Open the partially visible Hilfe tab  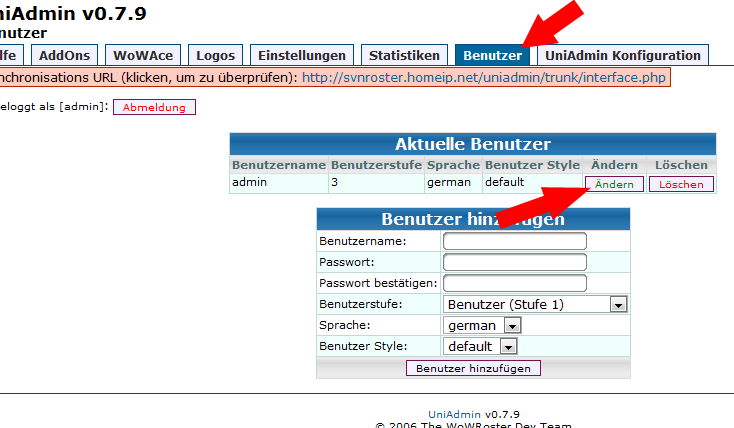10,55
